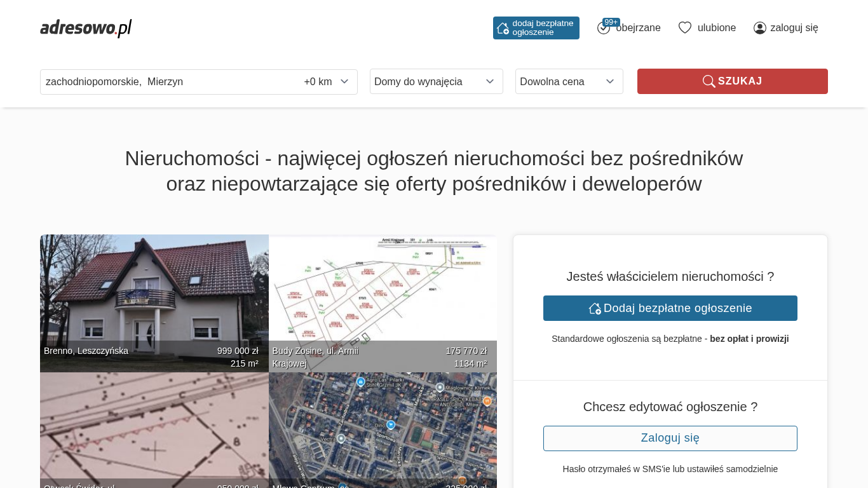Open the obejrzane menu item

coord(638,28)
